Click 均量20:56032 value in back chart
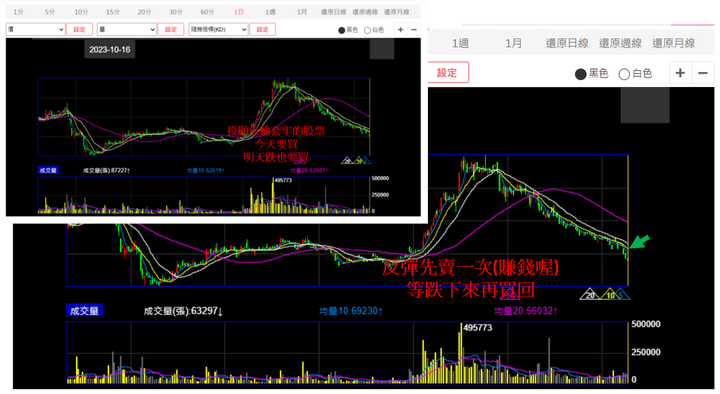Screen dimensions: 720x394 [x=526, y=311]
